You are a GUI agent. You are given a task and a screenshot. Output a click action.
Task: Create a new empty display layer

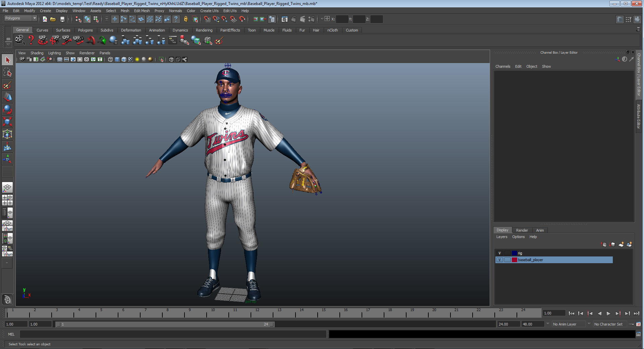pos(621,244)
